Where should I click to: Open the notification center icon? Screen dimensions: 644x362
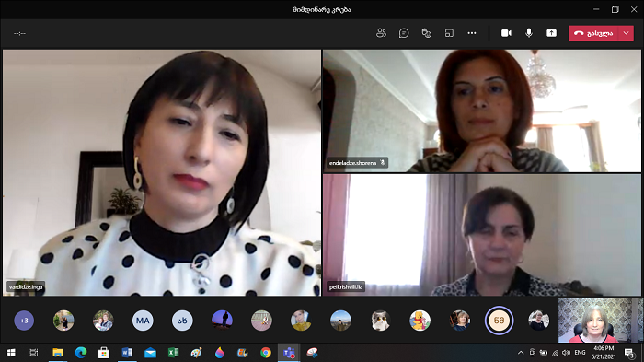point(629,353)
